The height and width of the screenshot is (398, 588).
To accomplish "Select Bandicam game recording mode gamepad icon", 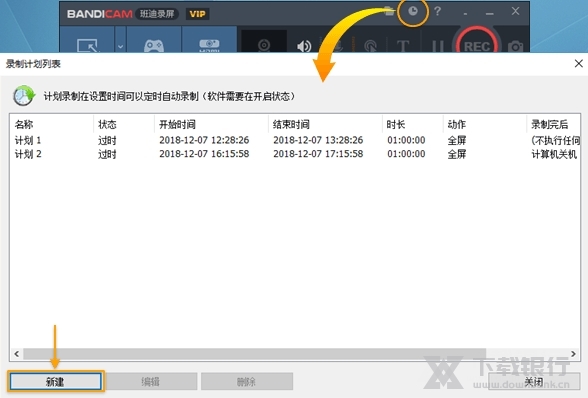I will pyautogui.click(x=154, y=39).
